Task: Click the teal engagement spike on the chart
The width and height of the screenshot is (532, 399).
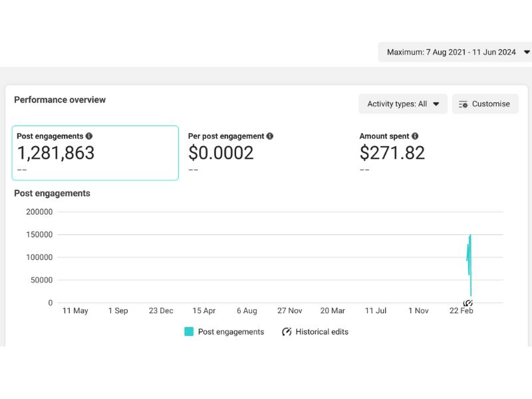Action: (x=469, y=265)
